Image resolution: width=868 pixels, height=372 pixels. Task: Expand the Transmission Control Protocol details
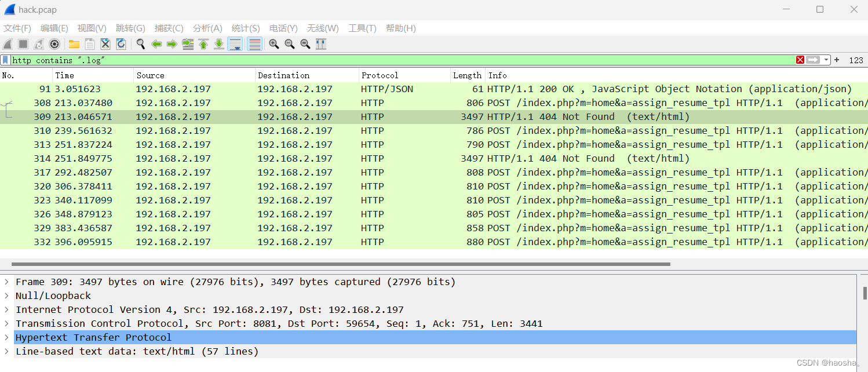coord(6,323)
